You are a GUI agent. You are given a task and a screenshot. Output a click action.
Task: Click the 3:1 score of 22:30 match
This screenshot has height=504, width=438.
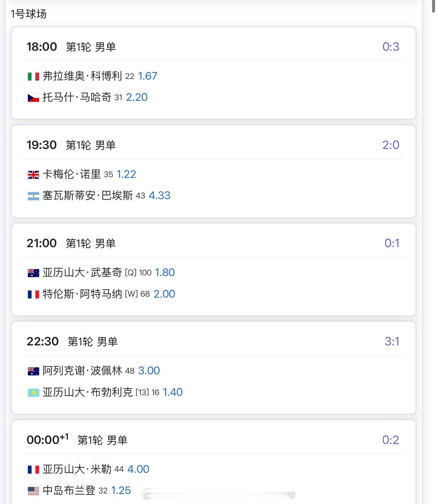tap(392, 341)
